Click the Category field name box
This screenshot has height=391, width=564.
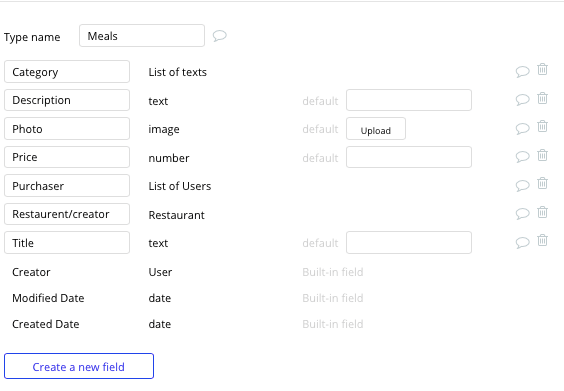click(x=67, y=72)
